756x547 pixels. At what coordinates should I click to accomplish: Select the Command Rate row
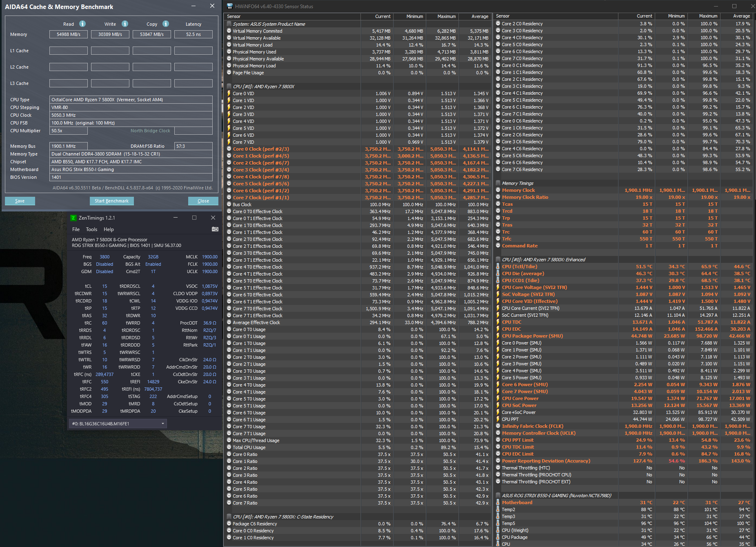624,246
